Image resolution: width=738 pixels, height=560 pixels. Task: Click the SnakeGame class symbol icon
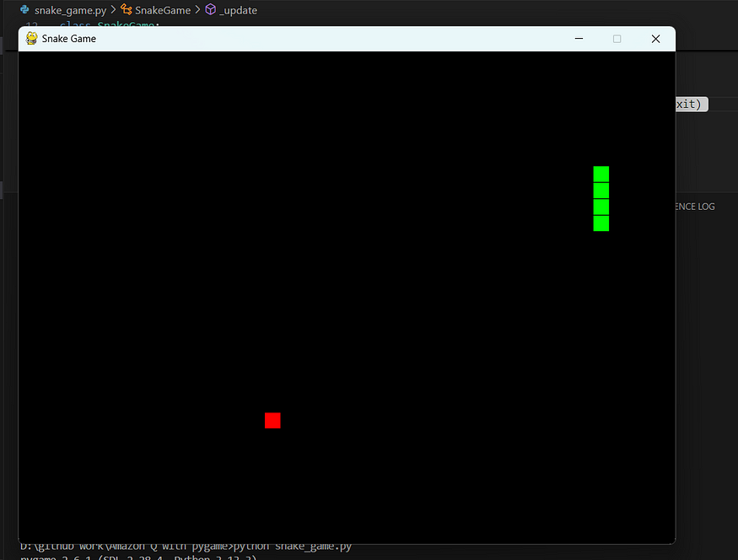pos(127,9)
